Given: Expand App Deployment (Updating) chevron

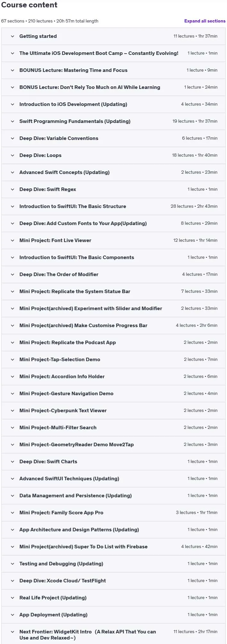Looking at the screenshot, I should coord(13,615).
